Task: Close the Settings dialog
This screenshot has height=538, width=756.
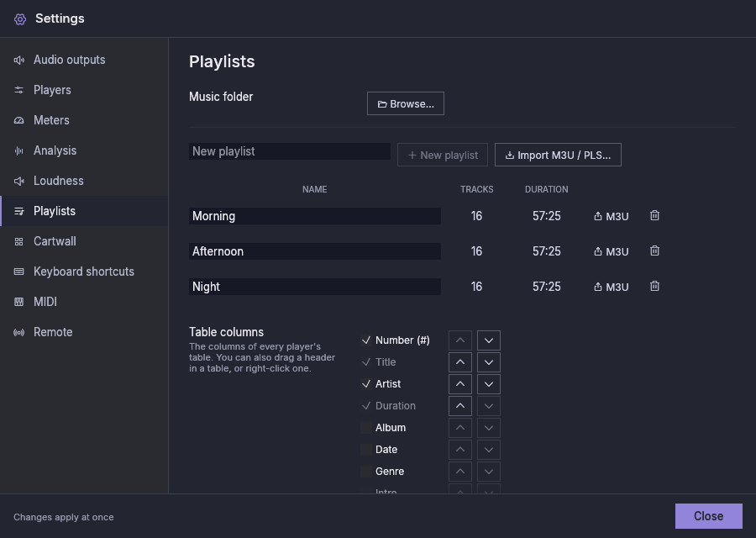Action: pos(708,516)
